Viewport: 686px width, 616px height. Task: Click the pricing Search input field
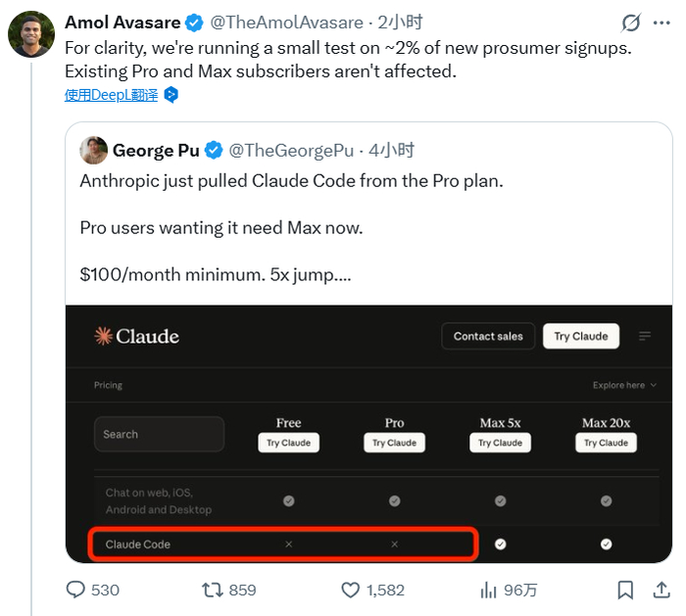(159, 434)
